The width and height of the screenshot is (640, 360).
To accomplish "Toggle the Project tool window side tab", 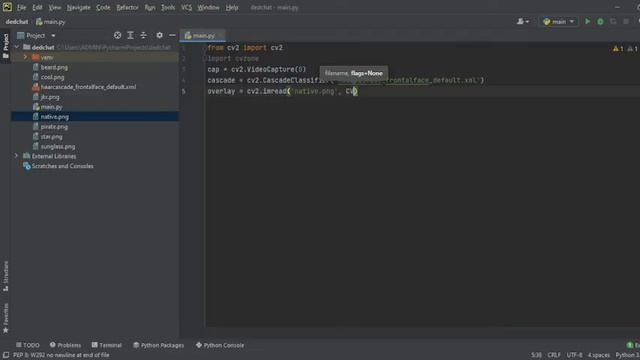I will point(6,46).
